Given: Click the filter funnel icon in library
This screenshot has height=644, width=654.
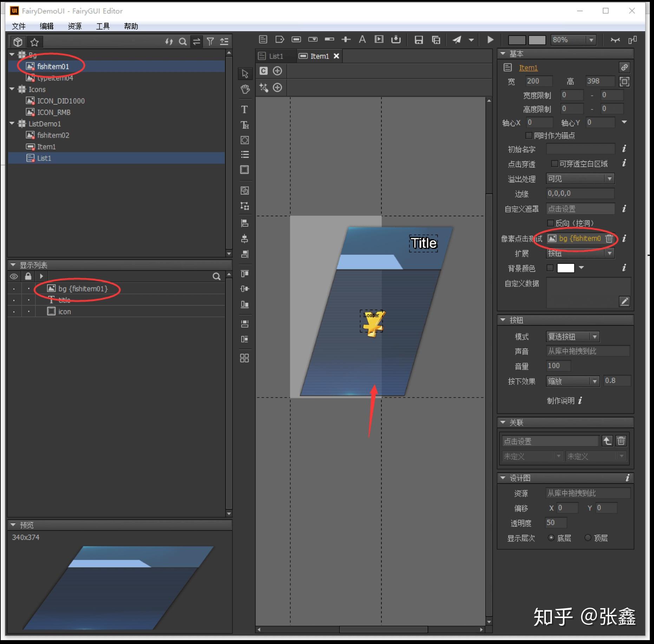Looking at the screenshot, I should [210, 42].
